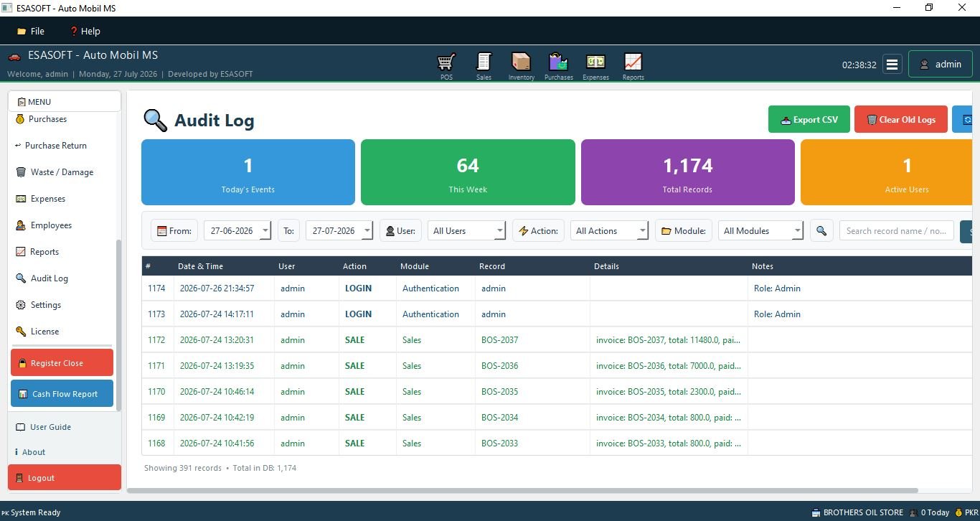Click the 0 Today status bar entry
This screenshot has height=521, width=980.
(x=929, y=512)
